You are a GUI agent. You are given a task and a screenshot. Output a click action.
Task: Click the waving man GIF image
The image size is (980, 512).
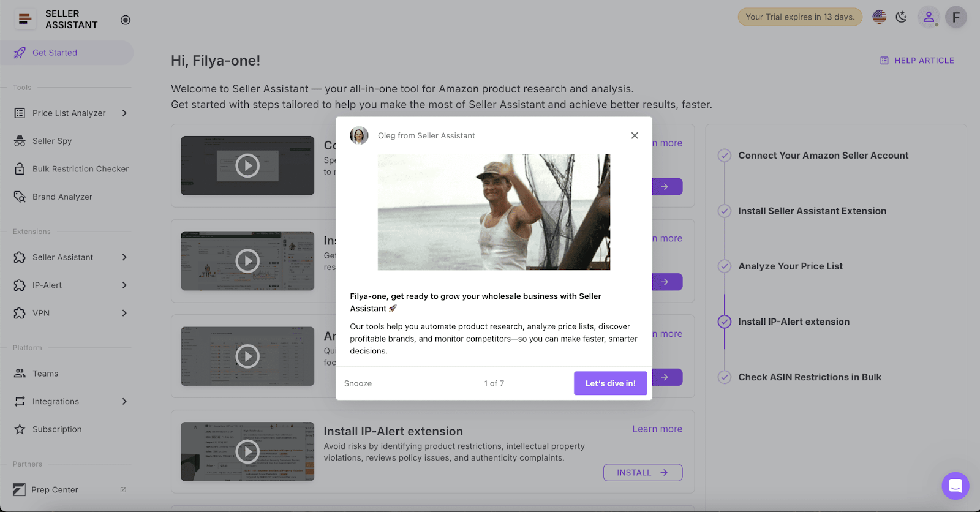pos(494,212)
